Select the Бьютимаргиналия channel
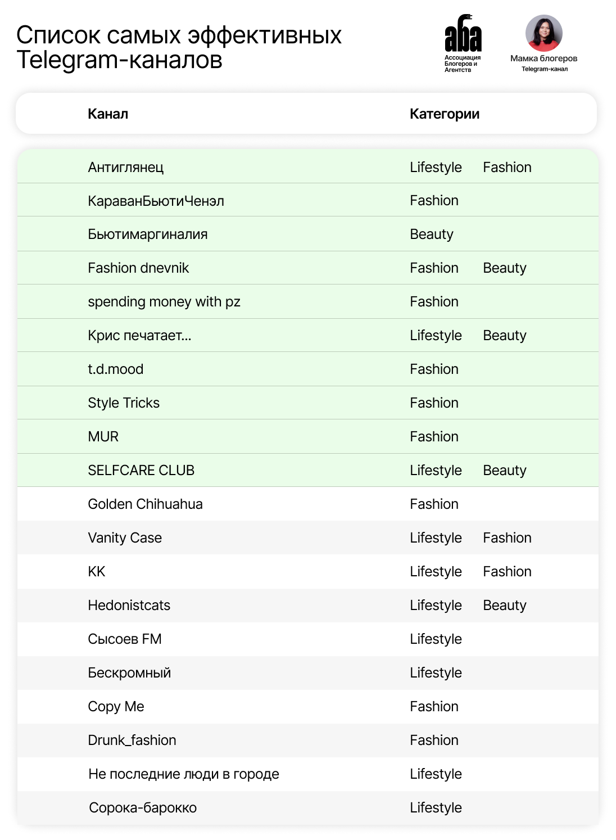The height and width of the screenshot is (840, 616). click(148, 234)
